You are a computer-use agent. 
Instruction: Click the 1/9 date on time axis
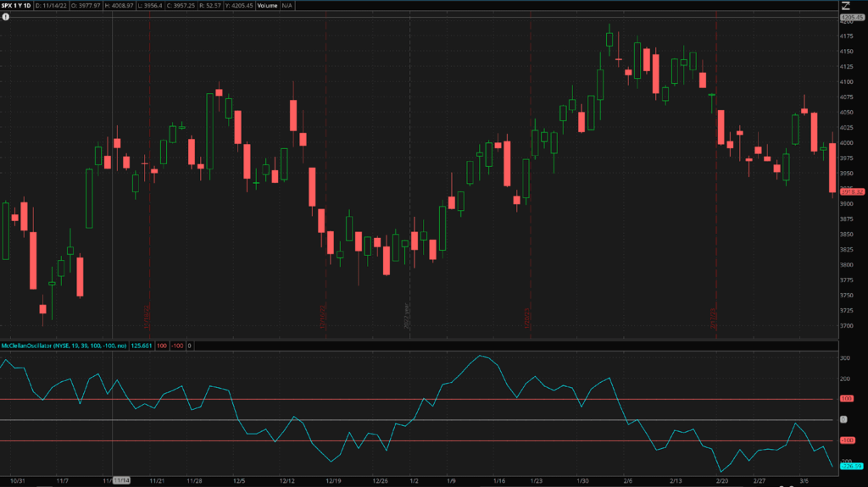[x=451, y=481]
